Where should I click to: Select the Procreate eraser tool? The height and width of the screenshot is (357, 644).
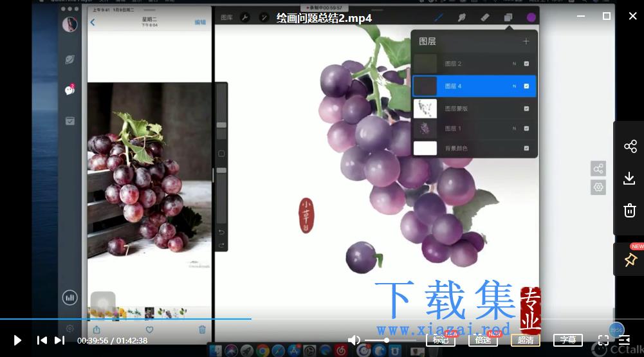pos(485,17)
